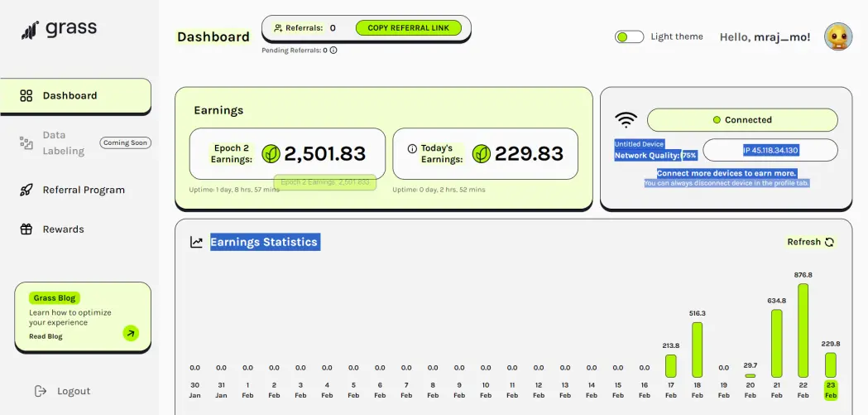Copy the referral link
Viewport: 868px width, 415px height.
409,27
